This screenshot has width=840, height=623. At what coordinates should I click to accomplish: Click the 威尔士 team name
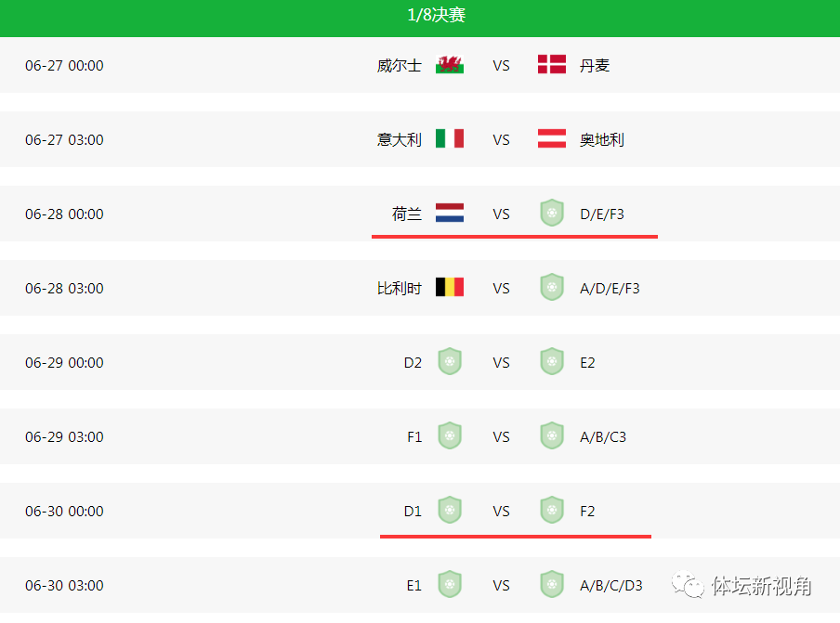click(x=400, y=66)
